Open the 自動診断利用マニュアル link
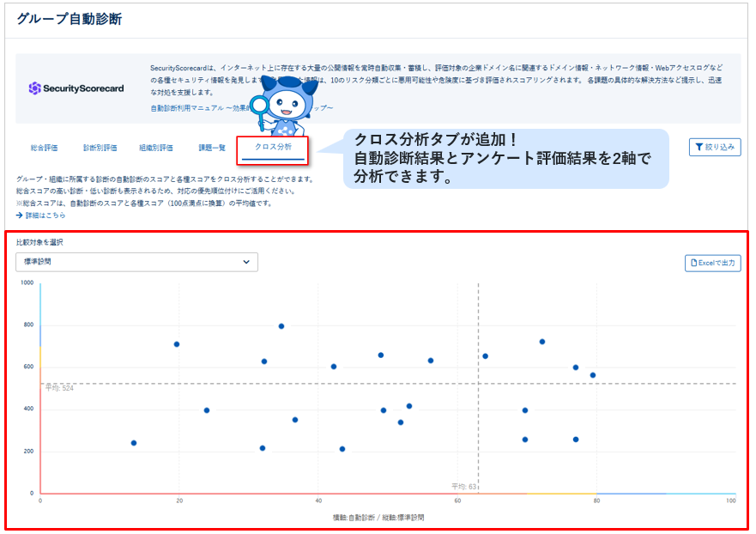The height and width of the screenshot is (534, 756). coord(184,106)
